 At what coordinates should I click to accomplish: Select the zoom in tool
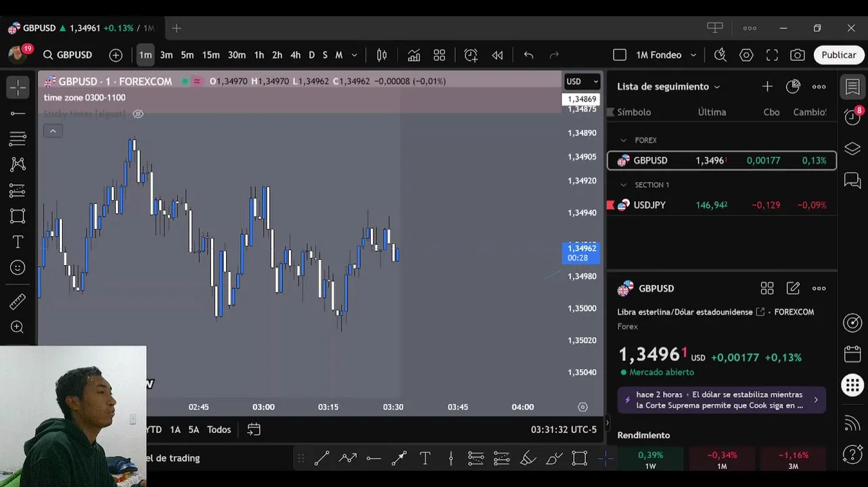tap(18, 327)
